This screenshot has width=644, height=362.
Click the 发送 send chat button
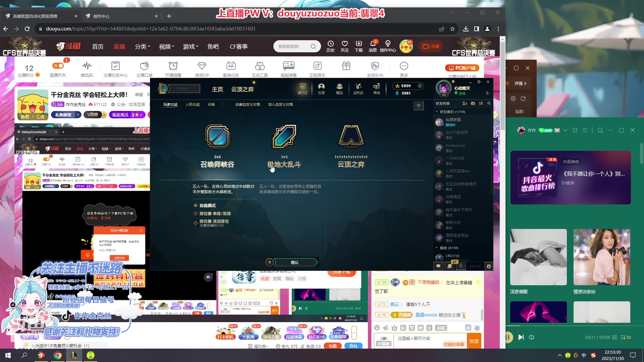(x=474, y=341)
